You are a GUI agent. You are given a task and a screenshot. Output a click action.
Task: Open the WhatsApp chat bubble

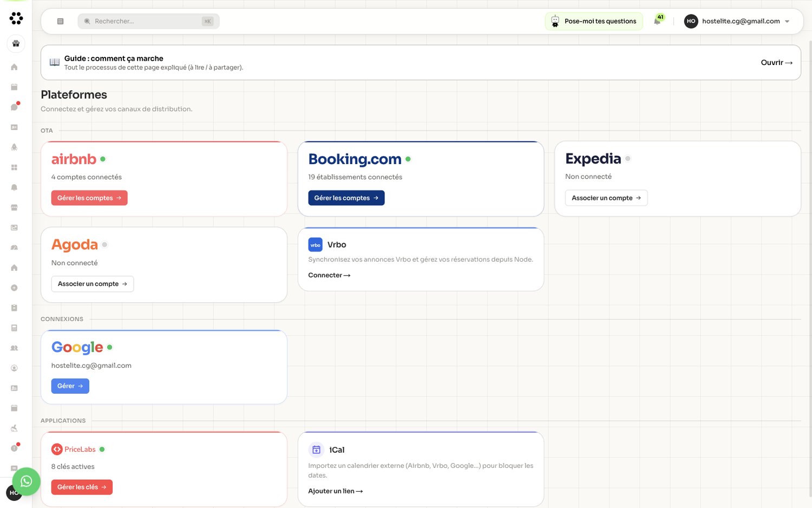point(26,481)
